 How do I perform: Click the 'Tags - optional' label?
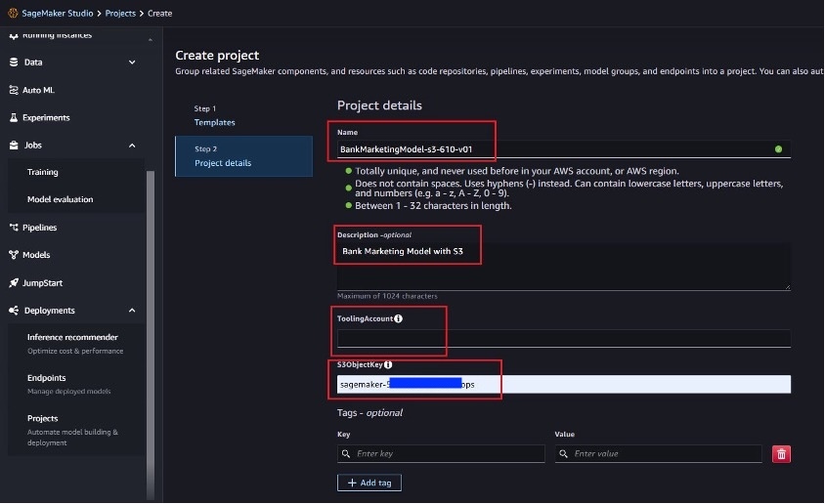coord(369,412)
